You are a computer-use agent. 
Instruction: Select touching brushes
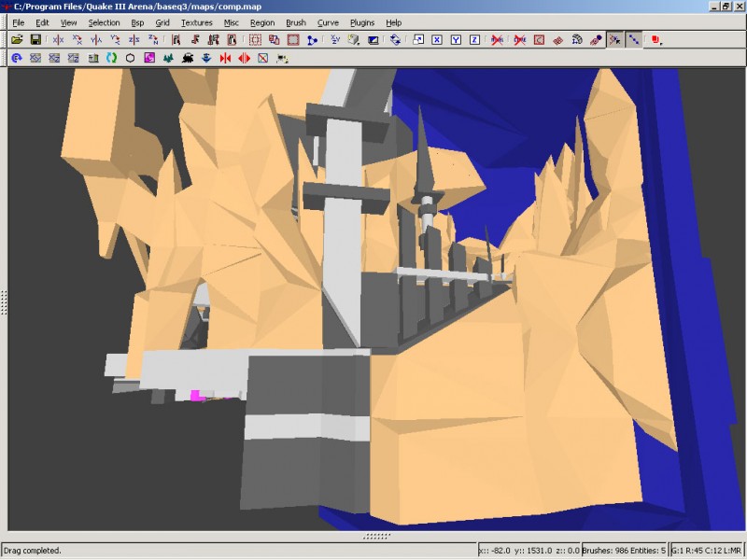tap(195, 40)
